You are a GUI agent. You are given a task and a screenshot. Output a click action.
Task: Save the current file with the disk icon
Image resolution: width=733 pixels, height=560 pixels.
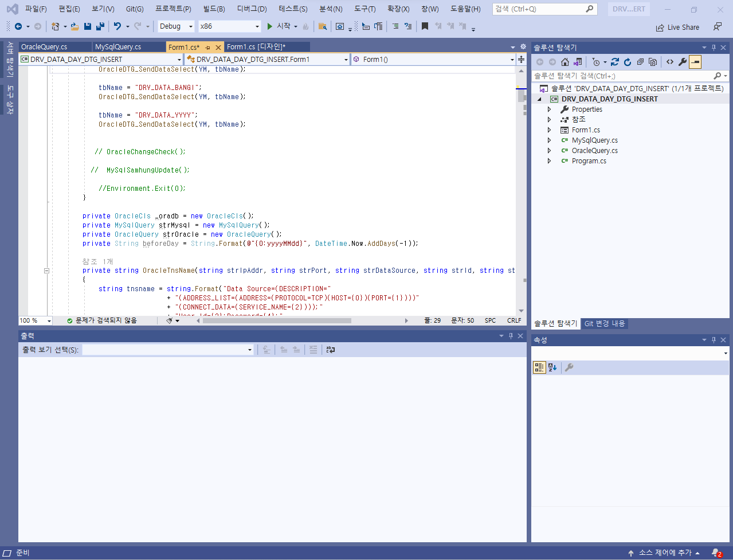click(88, 26)
